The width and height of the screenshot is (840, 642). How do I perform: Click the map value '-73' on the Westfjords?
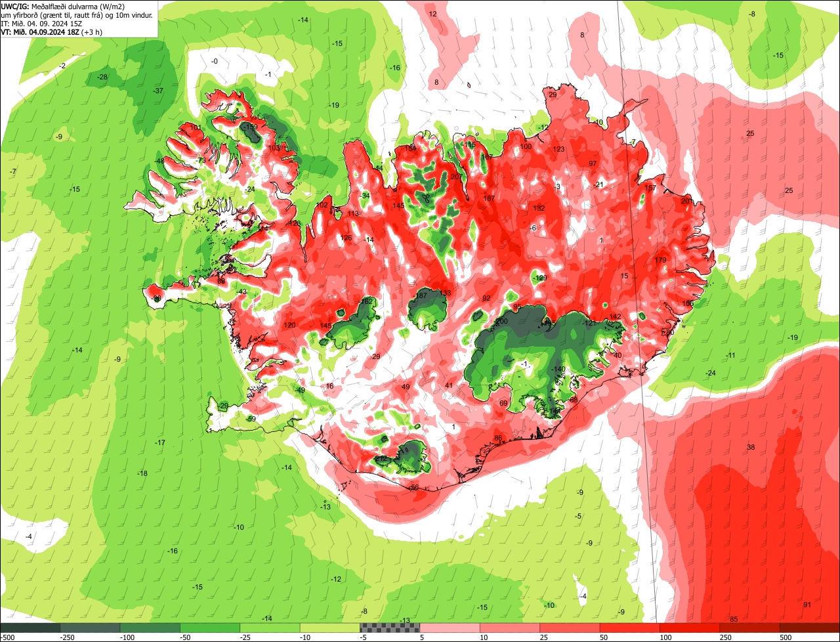[x=201, y=160]
